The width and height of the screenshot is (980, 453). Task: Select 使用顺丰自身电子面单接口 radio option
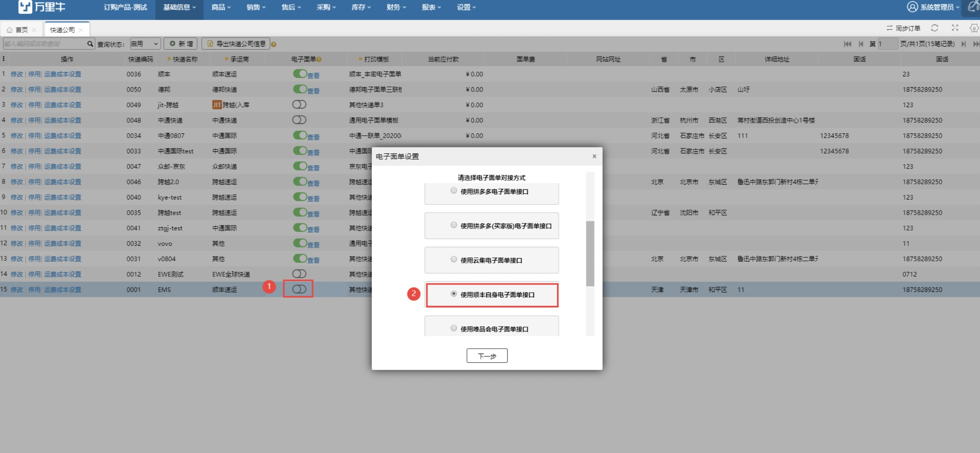point(454,294)
